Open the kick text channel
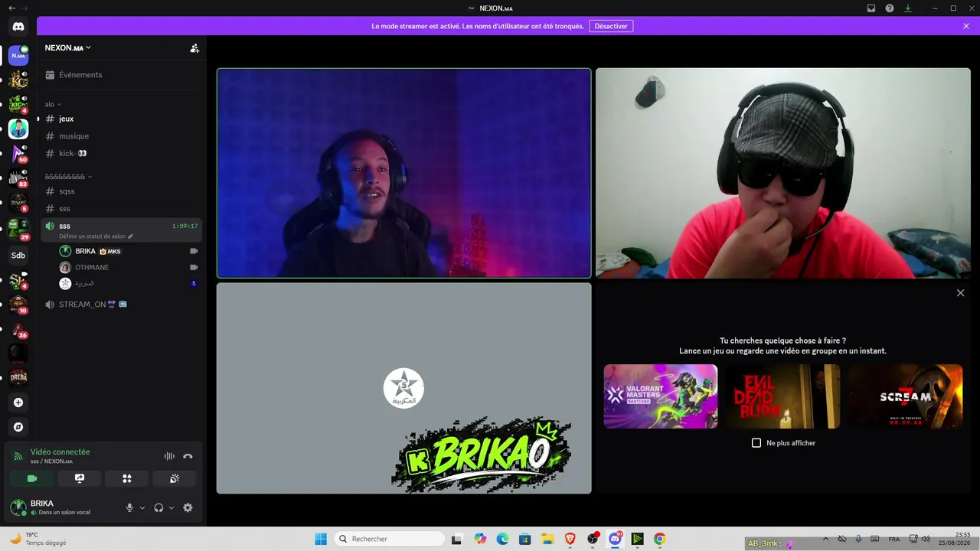 (122, 153)
